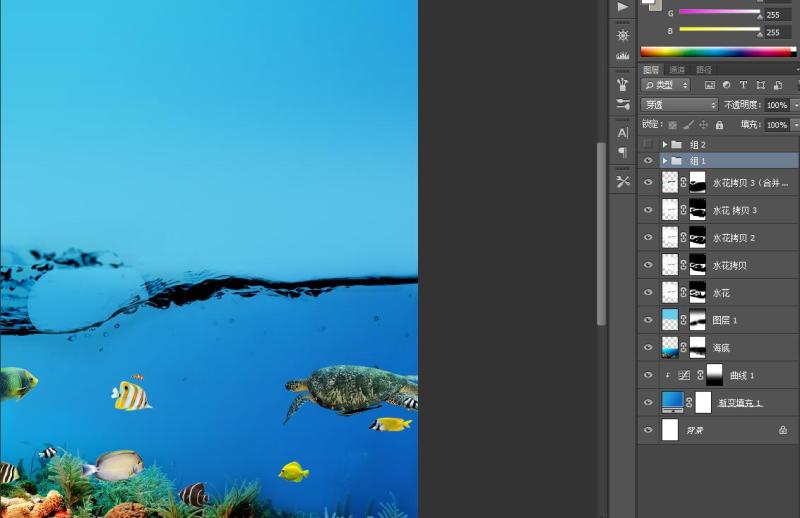Select the 海底 layer mask thumbnail
The image size is (800, 518).
[x=697, y=348]
